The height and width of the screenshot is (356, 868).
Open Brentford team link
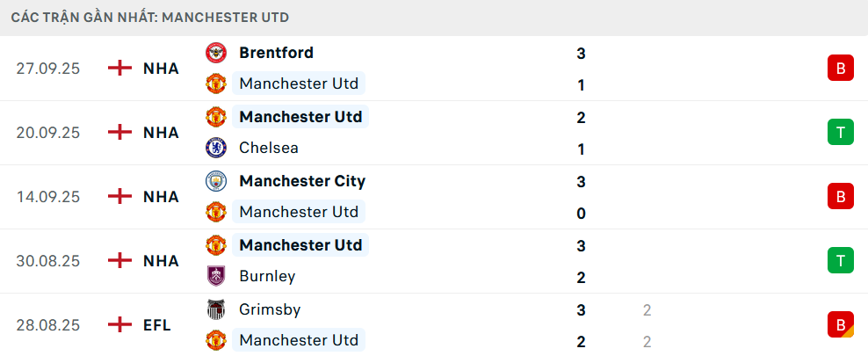(x=276, y=53)
